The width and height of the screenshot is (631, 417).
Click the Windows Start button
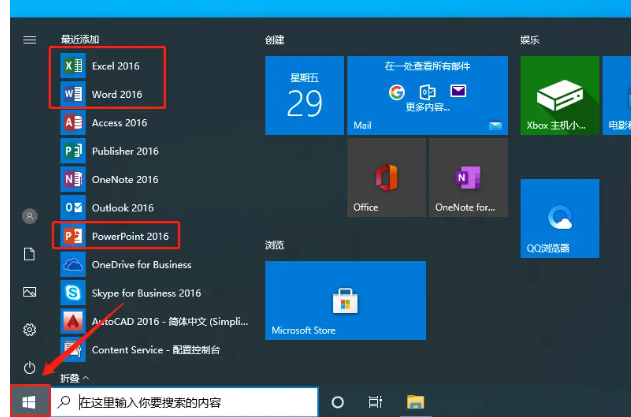click(x=30, y=401)
